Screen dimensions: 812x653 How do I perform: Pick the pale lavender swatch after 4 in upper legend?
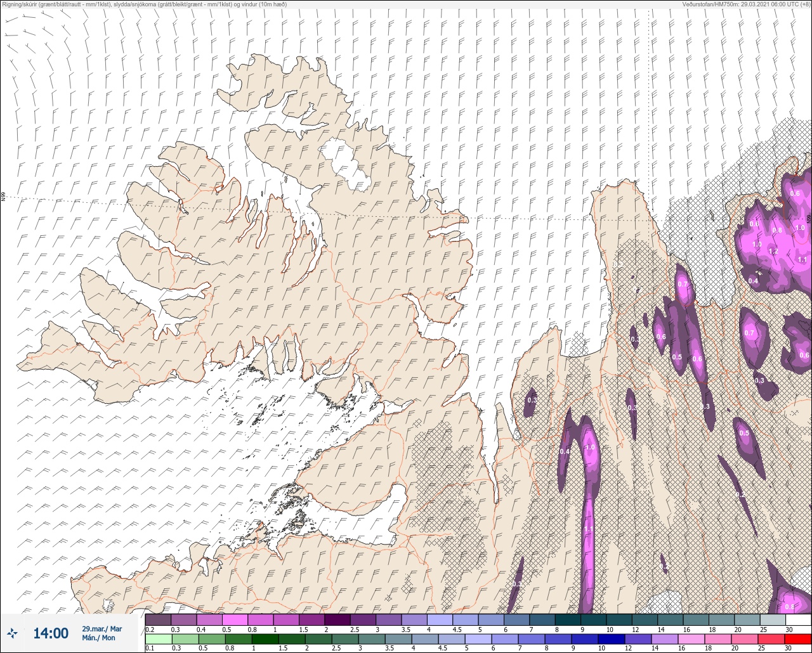pos(439,619)
